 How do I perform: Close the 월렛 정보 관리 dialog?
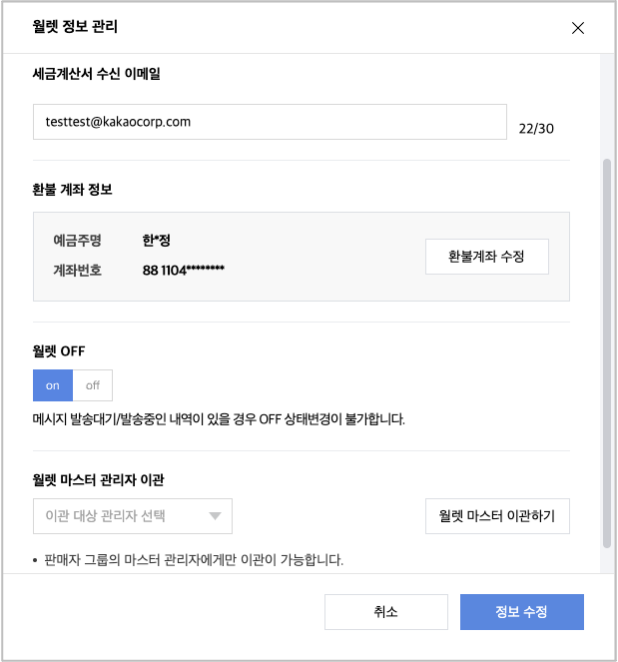pos(577,28)
